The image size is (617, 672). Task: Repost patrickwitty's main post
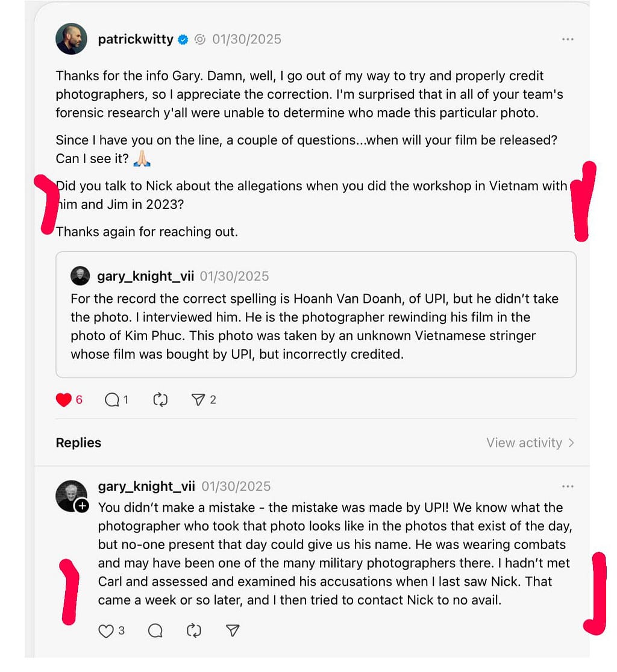pos(160,400)
